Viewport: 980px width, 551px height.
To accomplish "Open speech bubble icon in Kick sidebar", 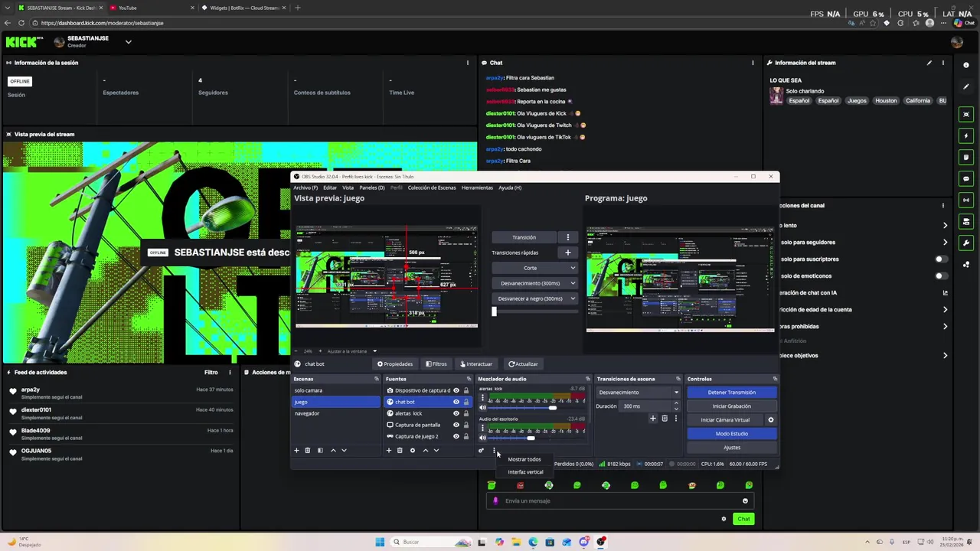I will (966, 178).
